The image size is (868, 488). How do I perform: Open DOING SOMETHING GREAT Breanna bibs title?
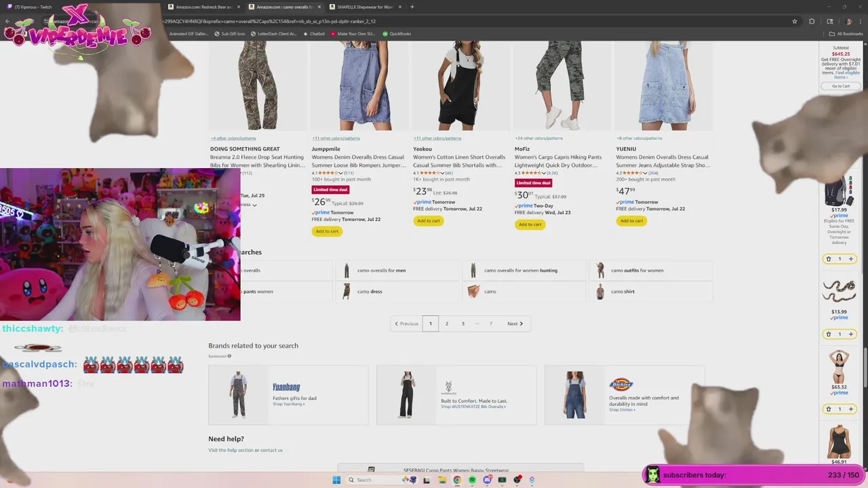coord(258,161)
